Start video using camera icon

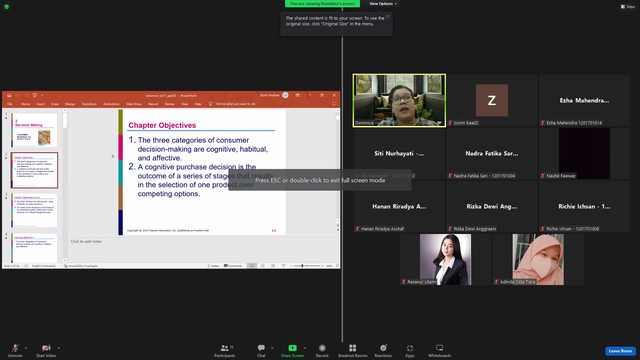pyautogui.click(x=46, y=350)
